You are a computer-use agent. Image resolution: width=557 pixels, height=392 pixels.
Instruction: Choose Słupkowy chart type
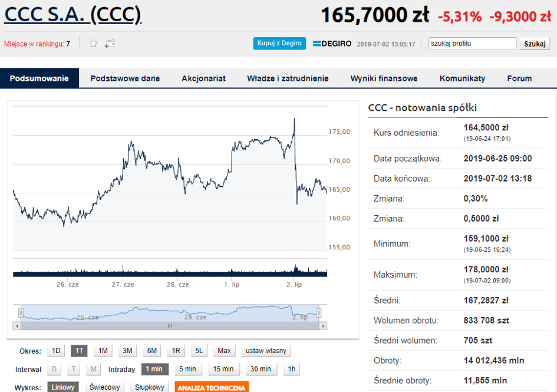point(149,387)
